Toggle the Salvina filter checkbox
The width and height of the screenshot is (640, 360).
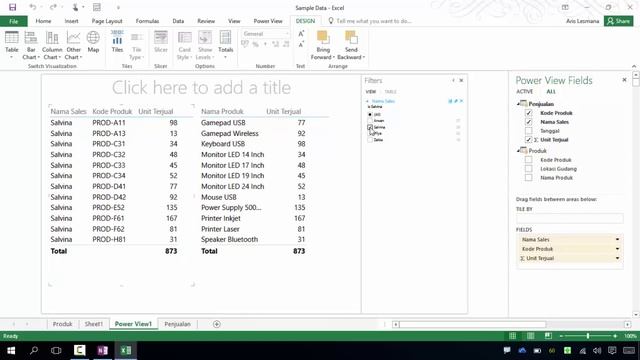[x=370, y=127]
